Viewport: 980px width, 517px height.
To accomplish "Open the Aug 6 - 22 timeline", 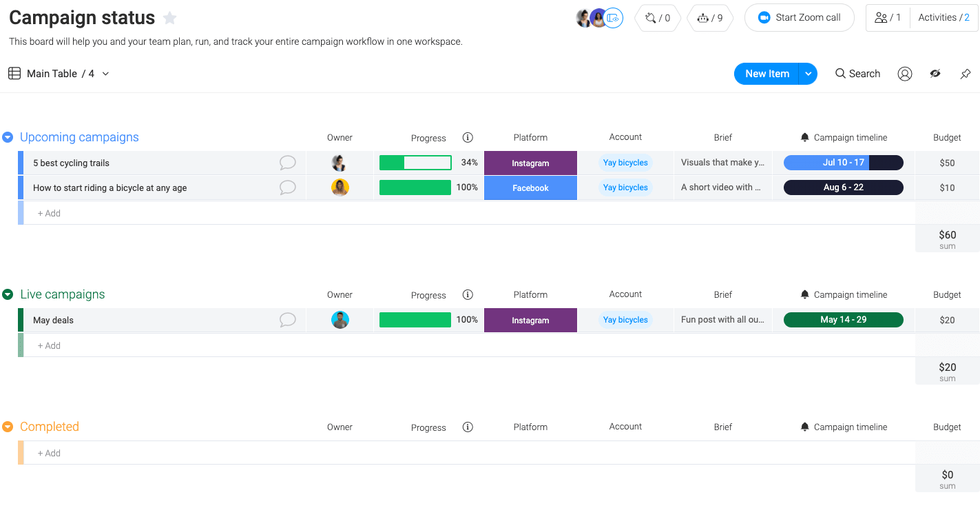I will pyautogui.click(x=843, y=187).
